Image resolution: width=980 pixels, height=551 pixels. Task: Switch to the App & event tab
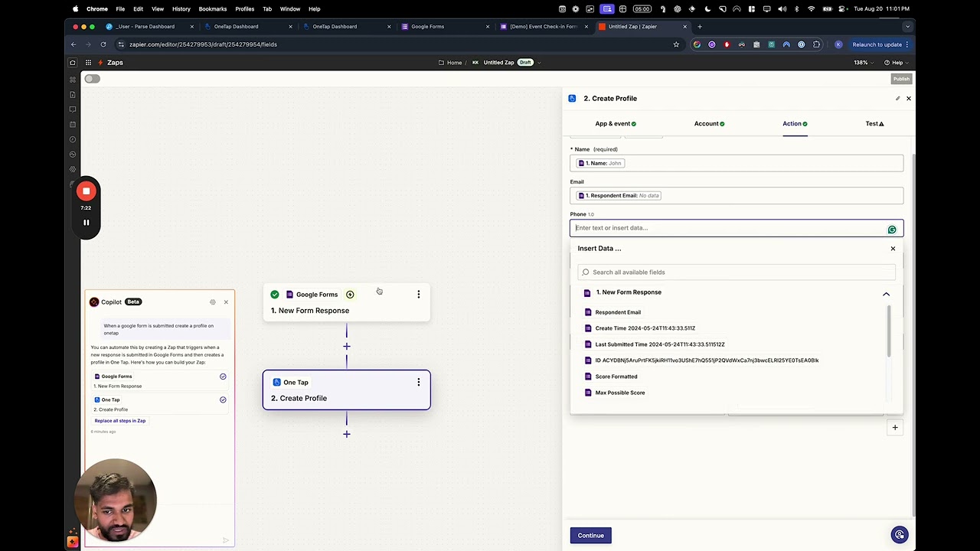(616, 123)
